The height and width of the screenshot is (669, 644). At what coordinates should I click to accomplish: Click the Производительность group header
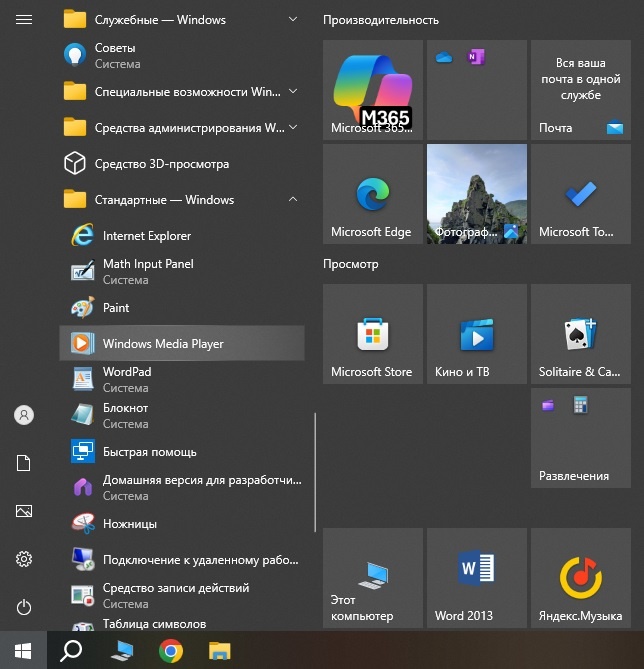381,20
